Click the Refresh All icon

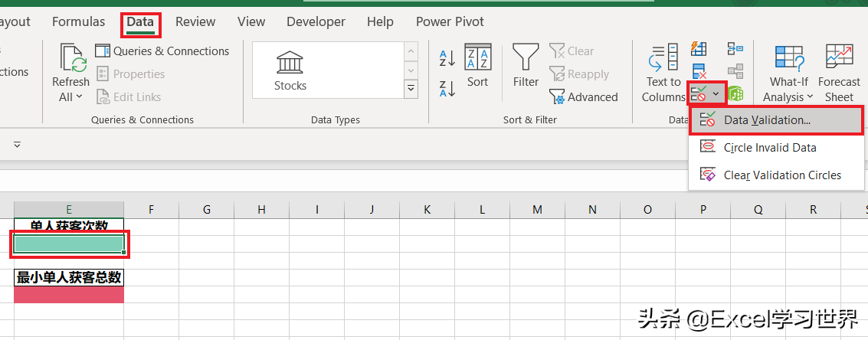coord(70,73)
